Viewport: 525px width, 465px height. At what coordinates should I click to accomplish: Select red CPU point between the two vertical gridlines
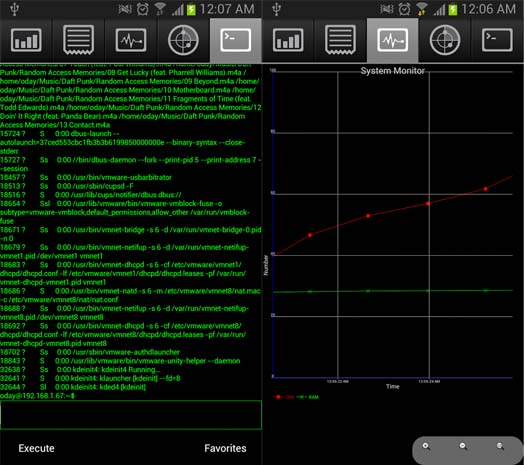coord(368,216)
